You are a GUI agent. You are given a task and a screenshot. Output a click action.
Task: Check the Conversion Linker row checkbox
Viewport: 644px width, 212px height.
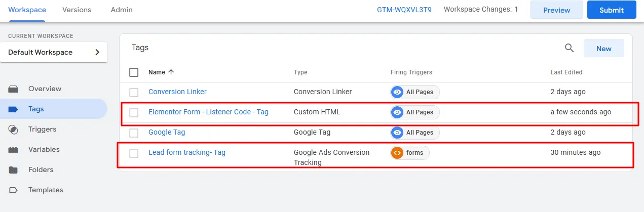[x=134, y=92]
